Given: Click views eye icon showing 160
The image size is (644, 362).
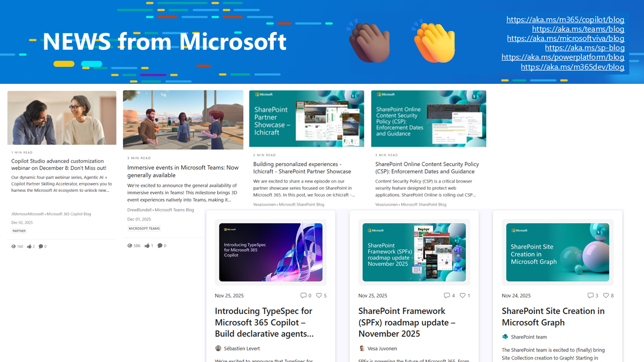Looking at the screenshot, I should pos(14,246).
